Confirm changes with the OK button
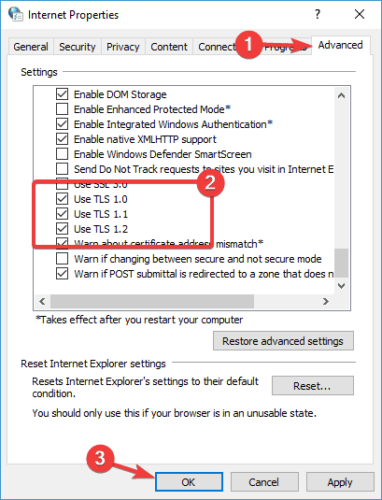This screenshot has height=500, width=382. pos(189,482)
